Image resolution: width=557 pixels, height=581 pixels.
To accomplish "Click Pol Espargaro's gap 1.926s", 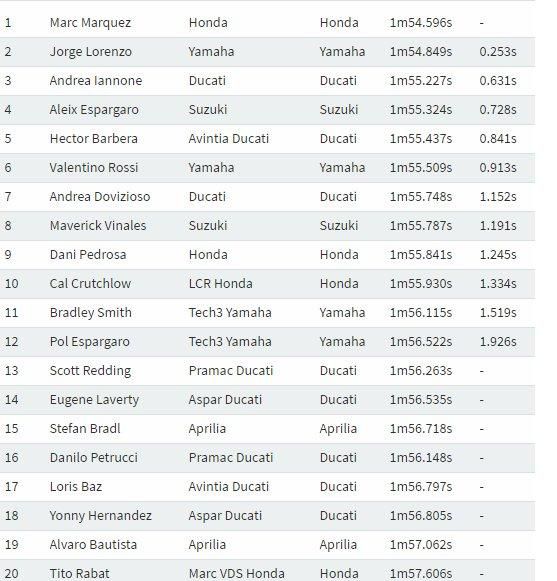I will (498, 342).
